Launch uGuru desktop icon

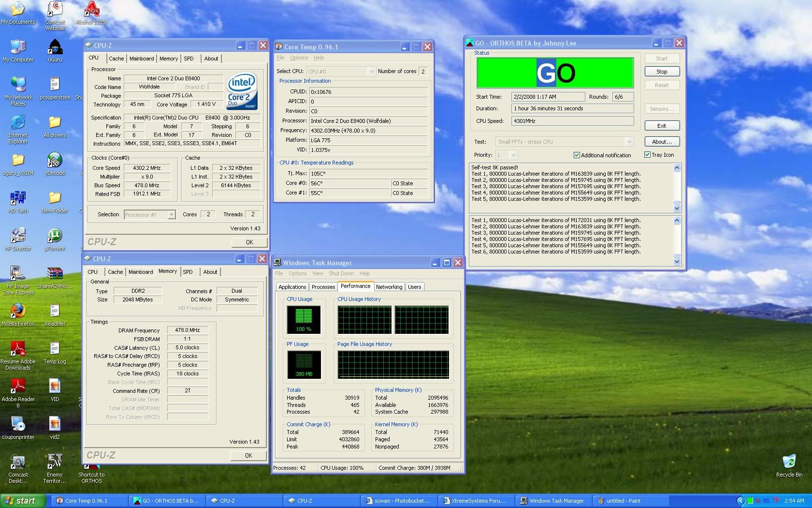55,50
